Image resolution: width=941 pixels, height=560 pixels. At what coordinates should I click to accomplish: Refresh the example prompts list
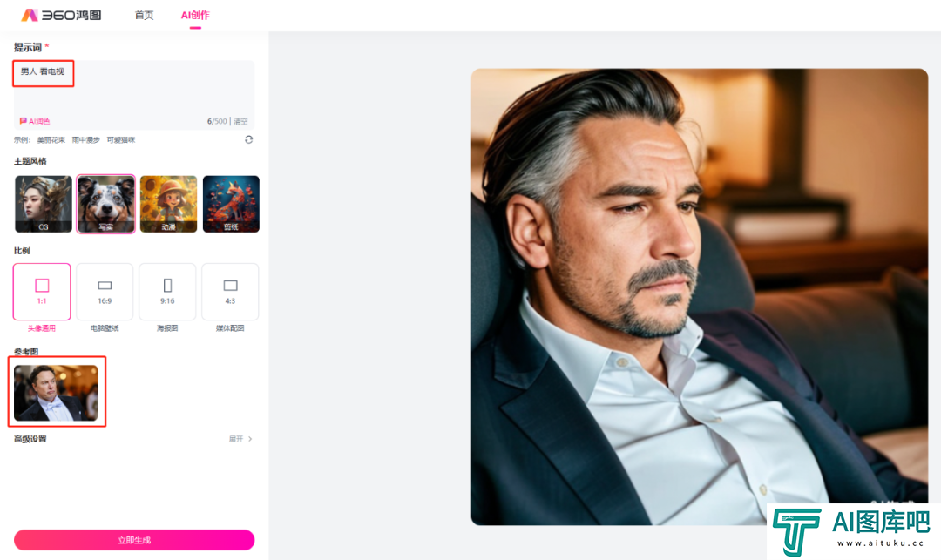248,139
